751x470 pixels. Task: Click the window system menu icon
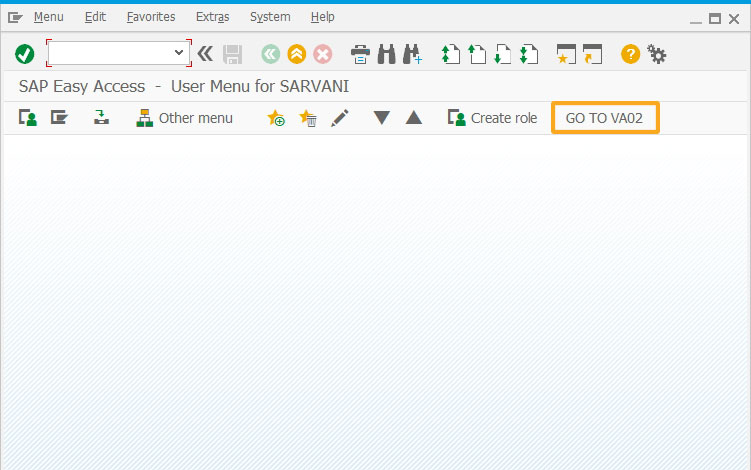(15, 18)
